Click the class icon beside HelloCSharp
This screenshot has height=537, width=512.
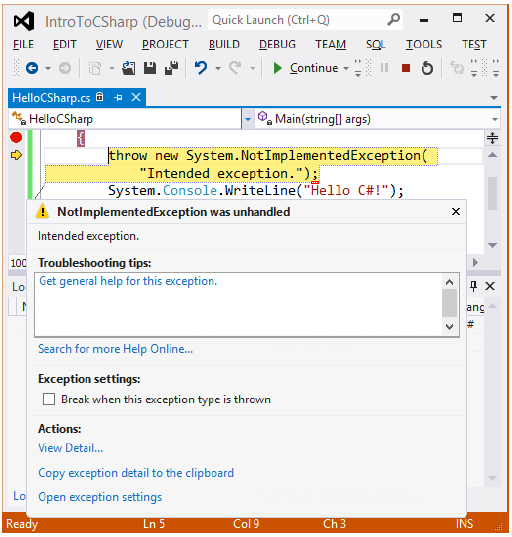[19, 118]
